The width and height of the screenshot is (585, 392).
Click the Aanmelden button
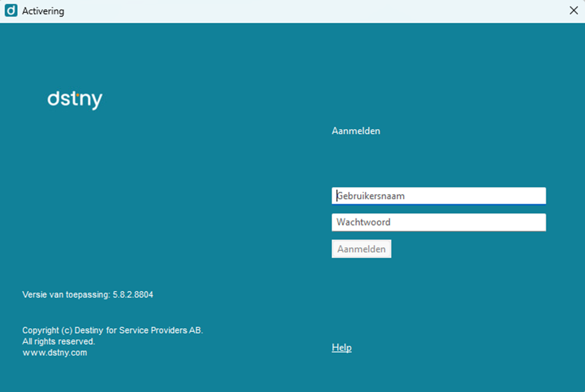click(x=361, y=249)
